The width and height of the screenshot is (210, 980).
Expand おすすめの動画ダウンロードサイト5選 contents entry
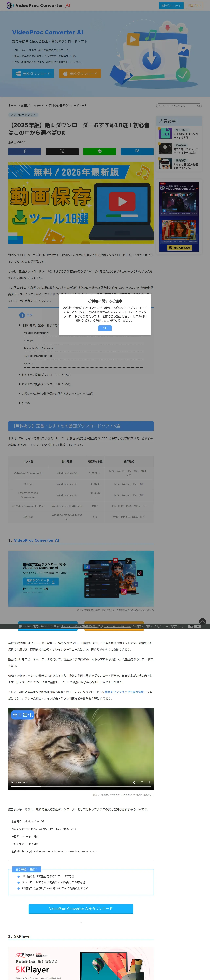pyautogui.click(x=46, y=384)
